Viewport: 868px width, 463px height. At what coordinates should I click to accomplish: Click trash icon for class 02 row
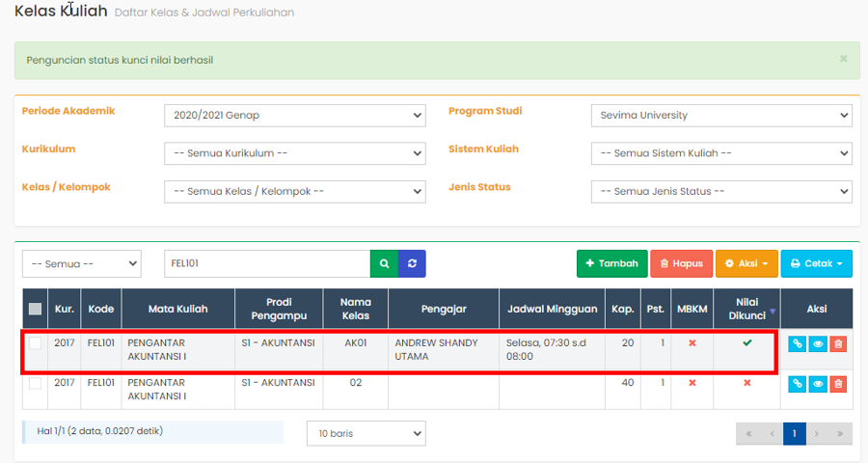click(838, 384)
